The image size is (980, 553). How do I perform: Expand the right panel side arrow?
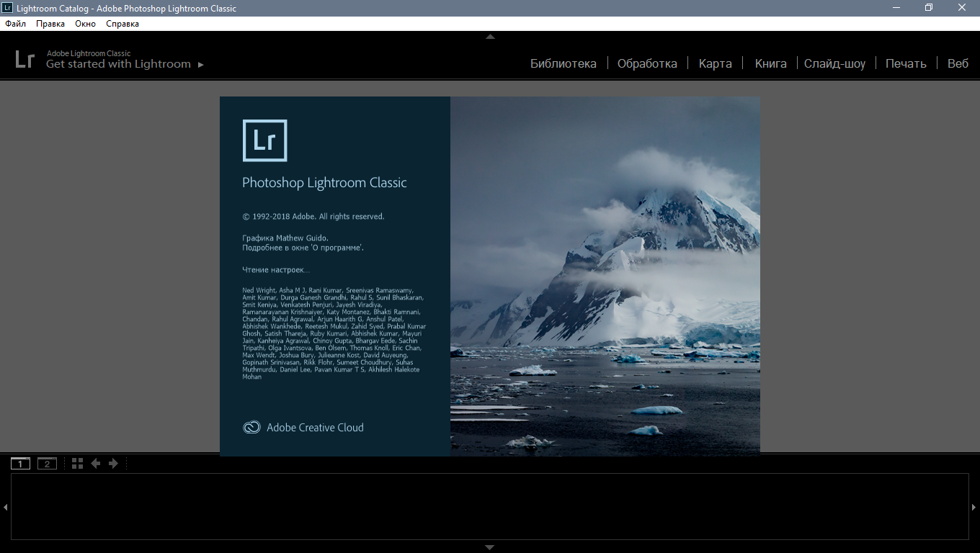point(974,507)
